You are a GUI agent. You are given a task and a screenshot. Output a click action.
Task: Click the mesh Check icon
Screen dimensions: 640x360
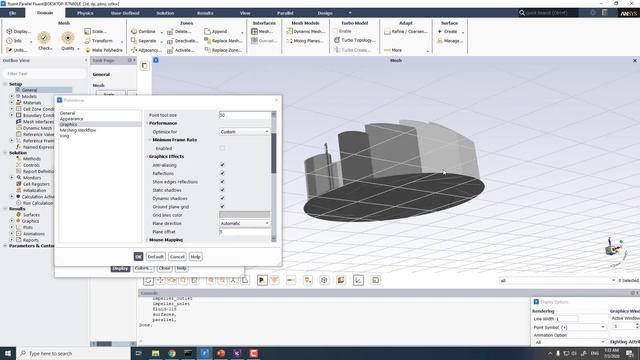(x=44, y=38)
